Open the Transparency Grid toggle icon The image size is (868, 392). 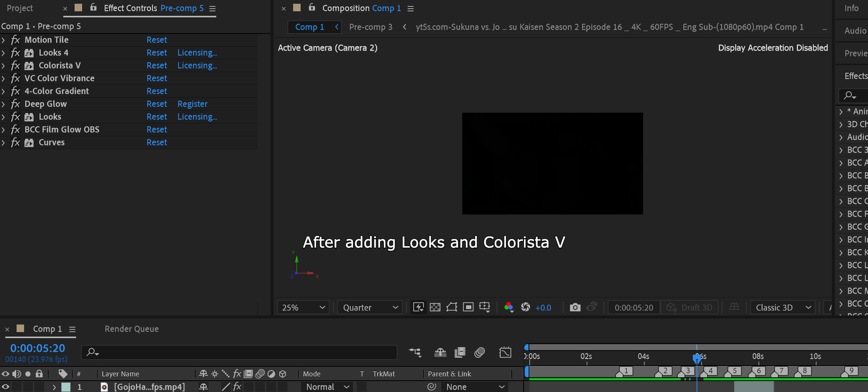436,307
